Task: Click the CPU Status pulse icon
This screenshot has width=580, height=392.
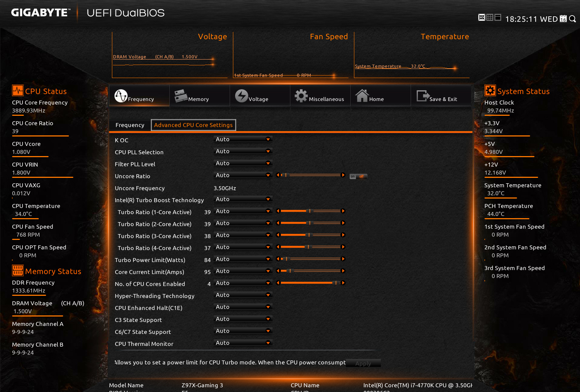Action: click(x=18, y=90)
